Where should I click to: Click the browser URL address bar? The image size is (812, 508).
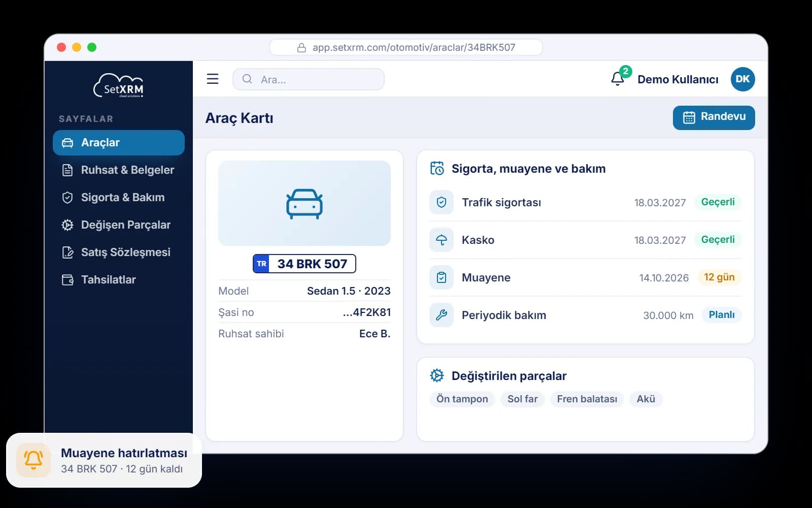click(406, 47)
